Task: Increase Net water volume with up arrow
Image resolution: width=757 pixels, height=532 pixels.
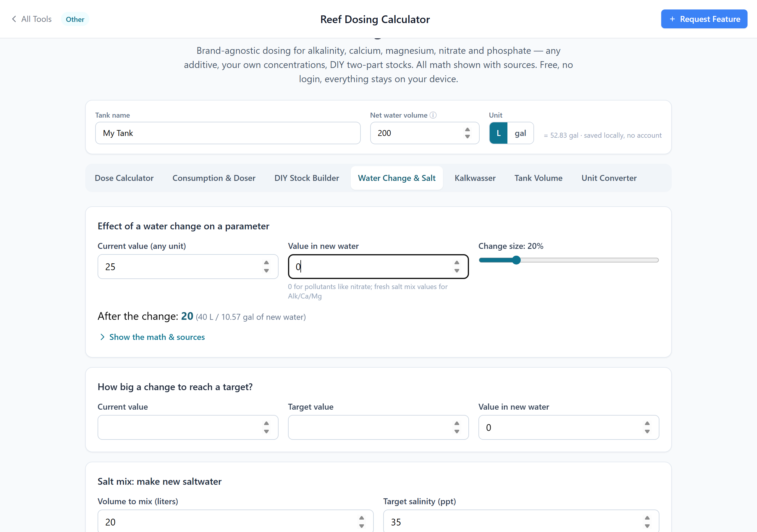Action: pos(467,129)
